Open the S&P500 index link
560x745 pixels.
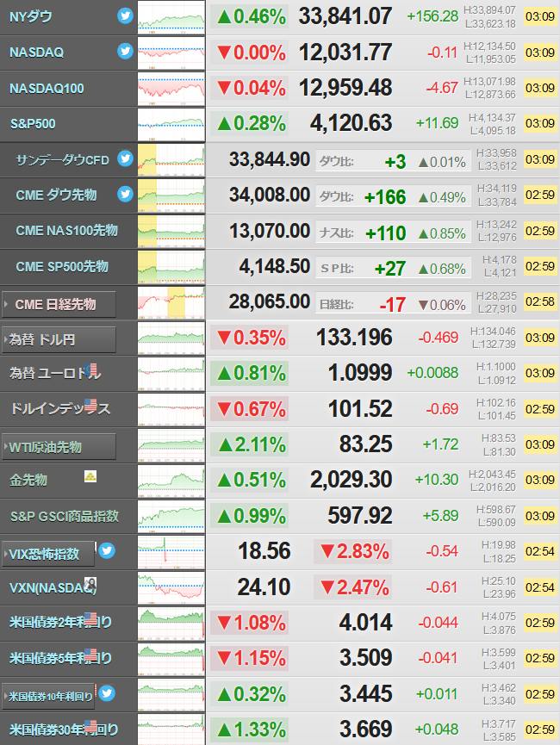(33, 124)
